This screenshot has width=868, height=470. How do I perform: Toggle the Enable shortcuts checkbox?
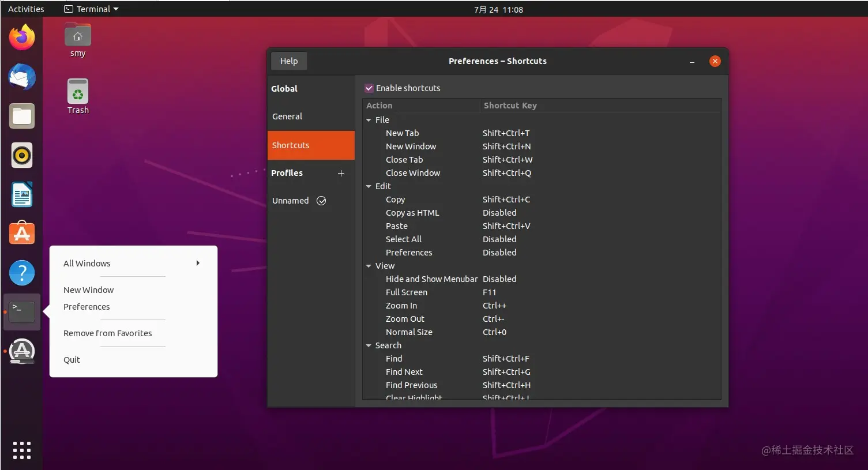369,88
